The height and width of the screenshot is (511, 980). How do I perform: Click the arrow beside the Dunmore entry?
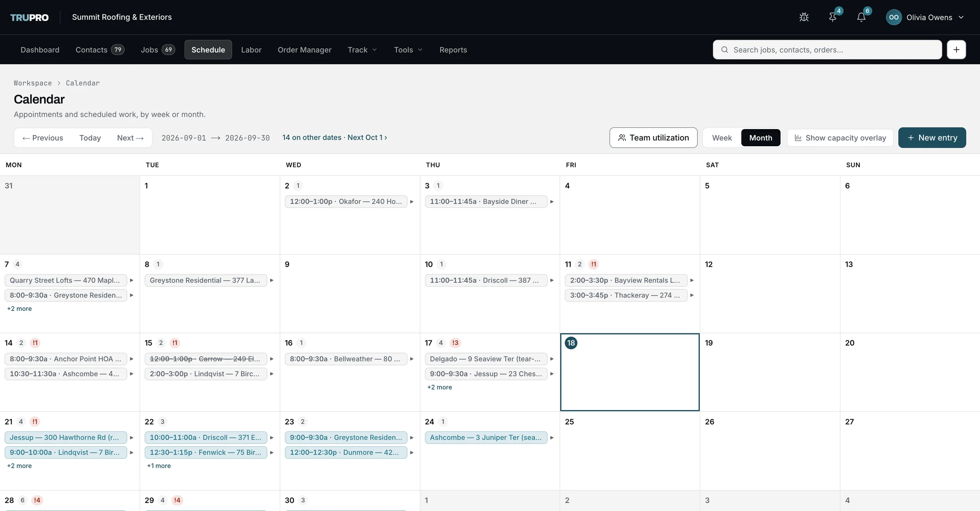tap(412, 453)
